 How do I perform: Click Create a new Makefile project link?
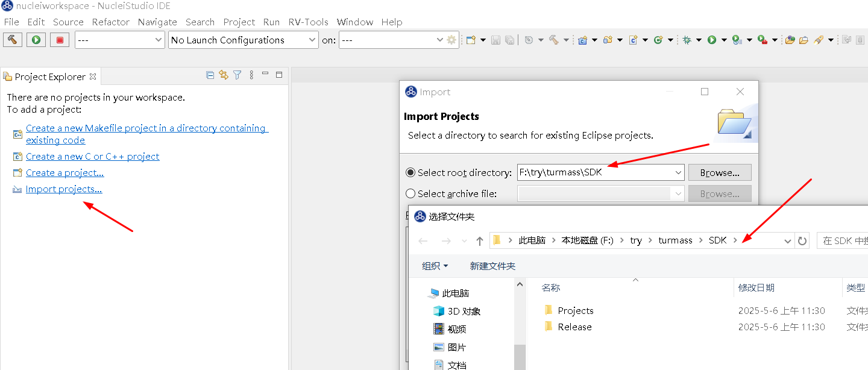coord(146,134)
